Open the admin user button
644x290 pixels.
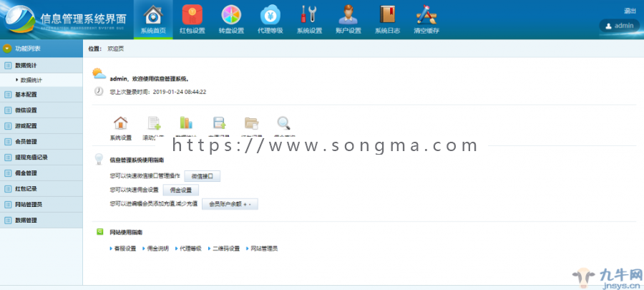(620, 26)
